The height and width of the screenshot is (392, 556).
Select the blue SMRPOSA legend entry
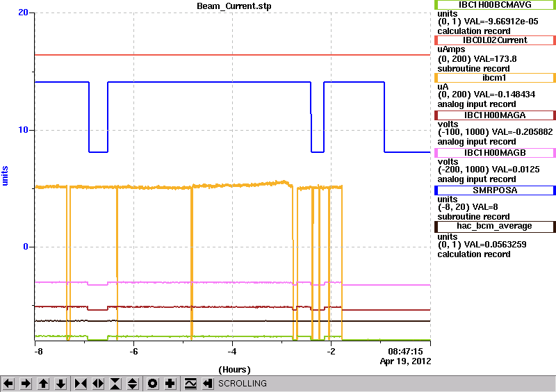(495, 190)
